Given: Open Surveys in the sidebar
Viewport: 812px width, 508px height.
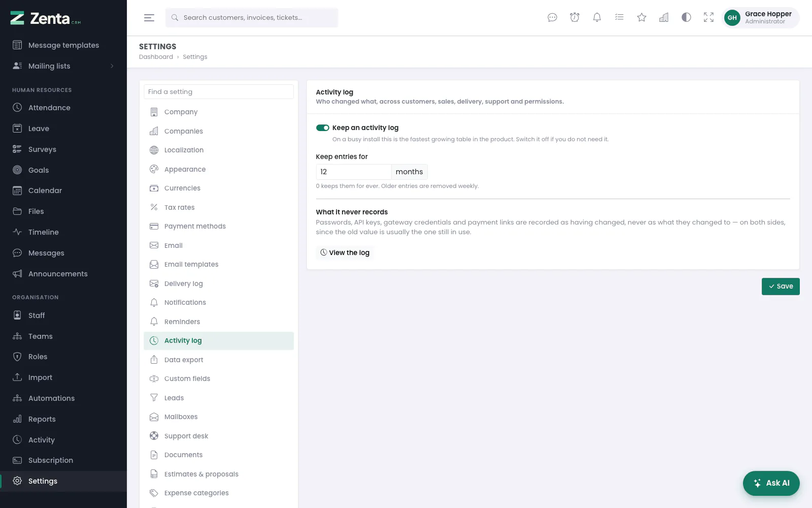Looking at the screenshot, I should (63, 149).
